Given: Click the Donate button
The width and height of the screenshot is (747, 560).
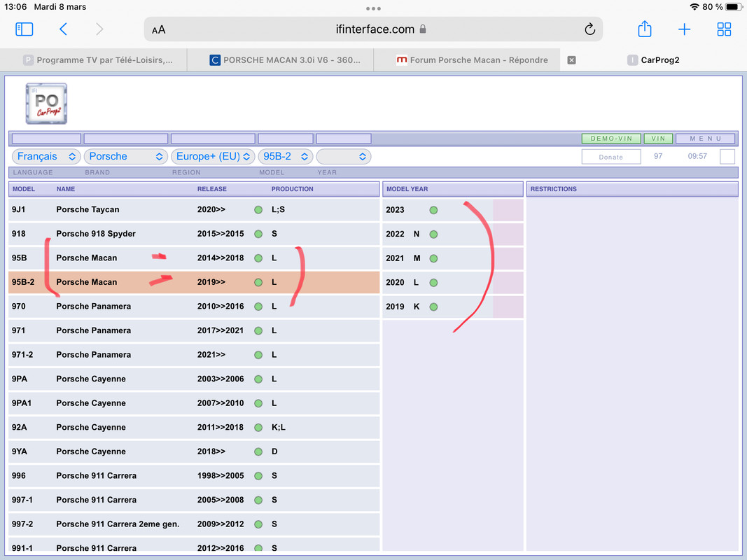Looking at the screenshot, I should click(x=611, y=157).
